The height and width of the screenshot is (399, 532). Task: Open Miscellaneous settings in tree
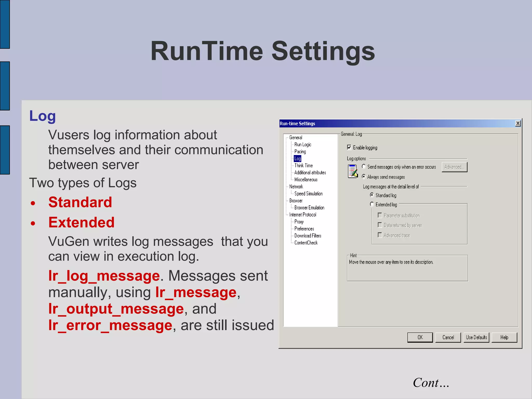pos(306,179)
